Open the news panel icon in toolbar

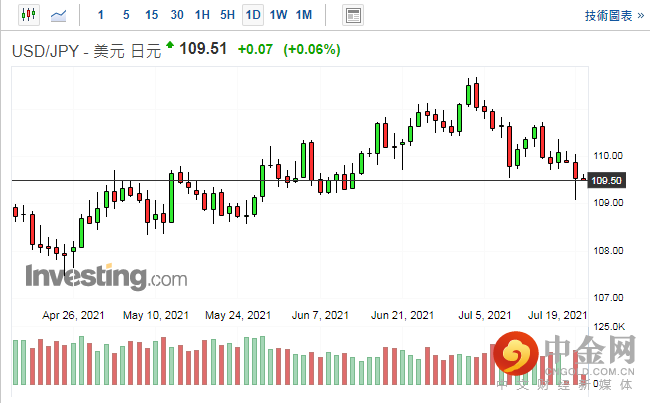[x=352, y=15]
